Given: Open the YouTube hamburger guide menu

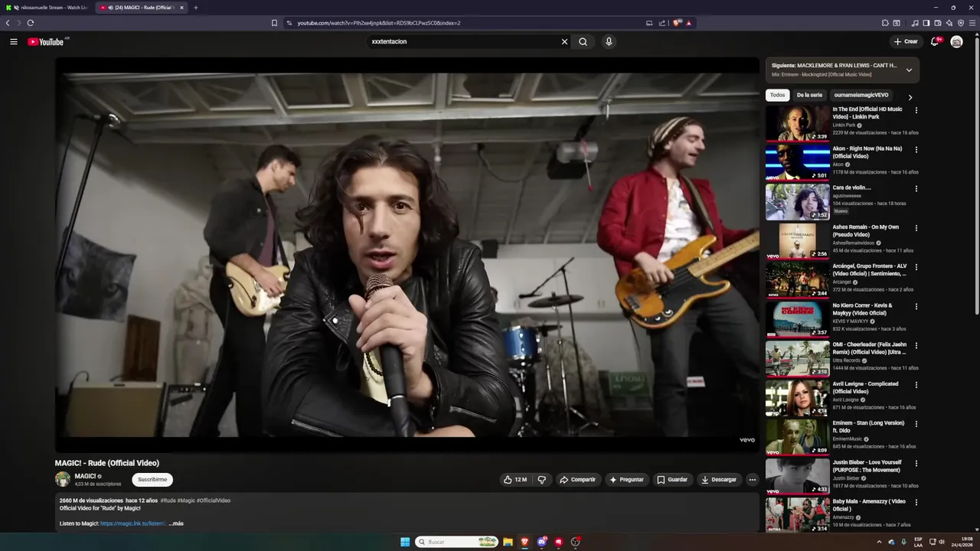Looking at the screenshot, I should pyautogui.click(x=13, y=41).
